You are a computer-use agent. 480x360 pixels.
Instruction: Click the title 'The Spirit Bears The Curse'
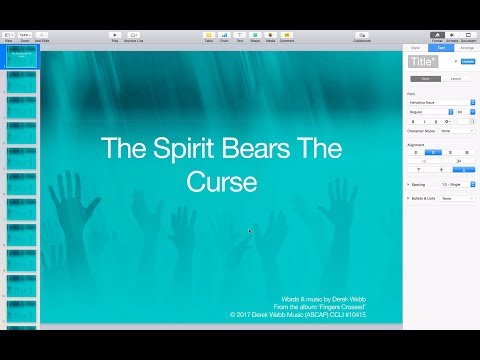point(222,164)
